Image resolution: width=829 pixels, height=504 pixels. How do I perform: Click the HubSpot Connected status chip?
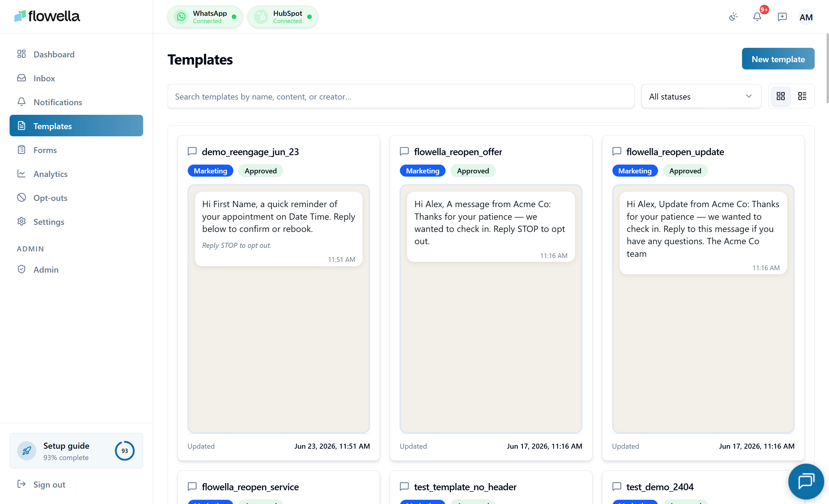click(x=283, y=16)
